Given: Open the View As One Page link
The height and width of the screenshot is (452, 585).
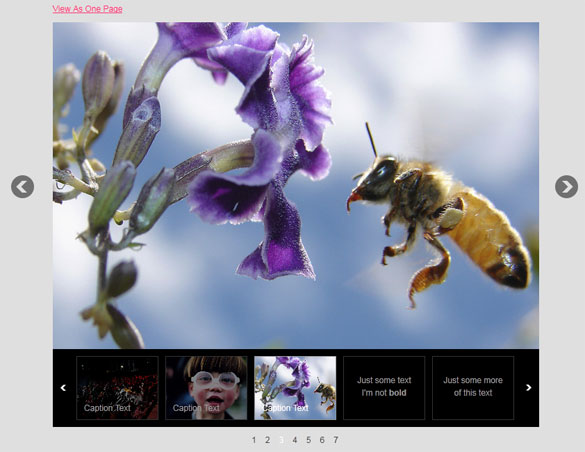Looking at the screenshot, I should (x=87, y=9).
